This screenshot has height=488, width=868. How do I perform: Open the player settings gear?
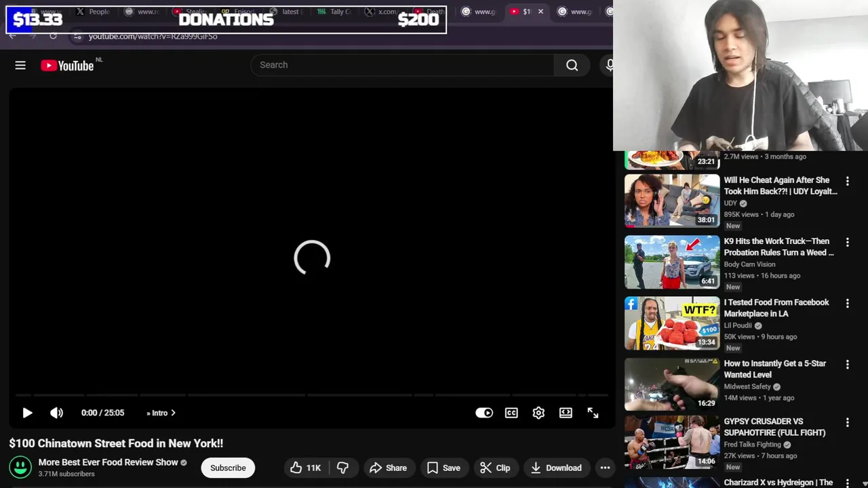point(538,413)
